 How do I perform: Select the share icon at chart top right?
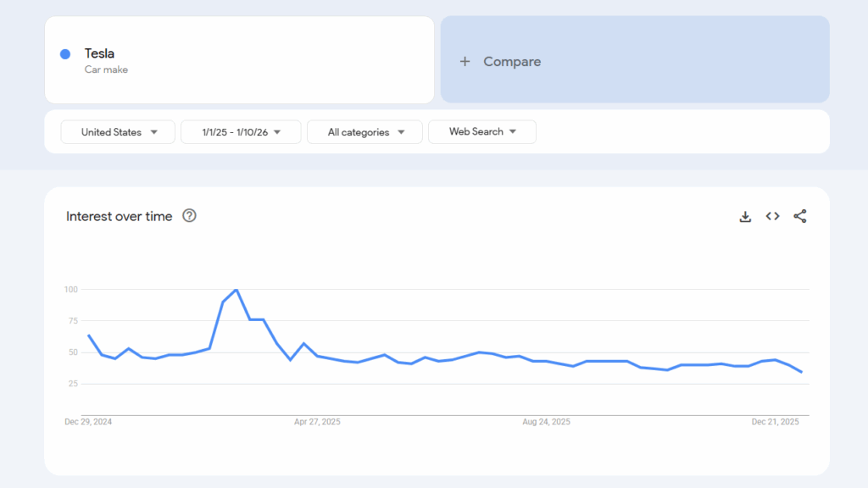coord(799,216)
